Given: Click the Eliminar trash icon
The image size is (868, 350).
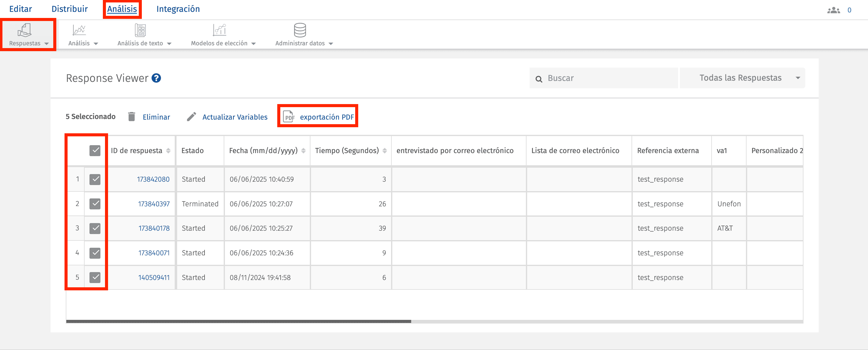Looking at the screenshot, I should (x=131, y=117).
